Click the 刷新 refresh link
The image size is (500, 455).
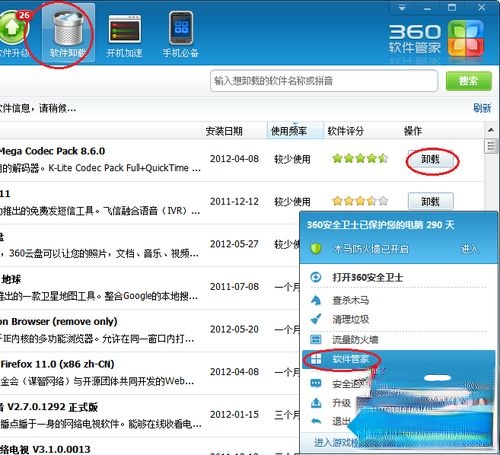pyautogui.click(x=482, y=108)
